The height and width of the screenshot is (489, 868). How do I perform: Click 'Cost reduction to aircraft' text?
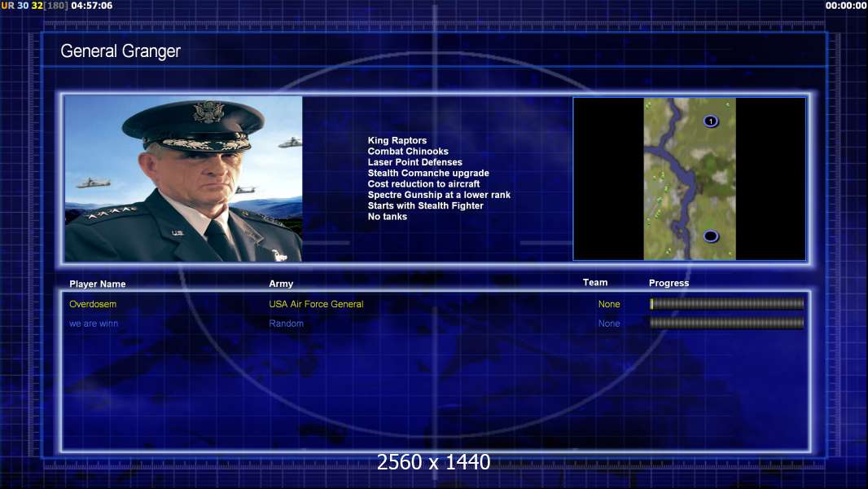[423, 184]
